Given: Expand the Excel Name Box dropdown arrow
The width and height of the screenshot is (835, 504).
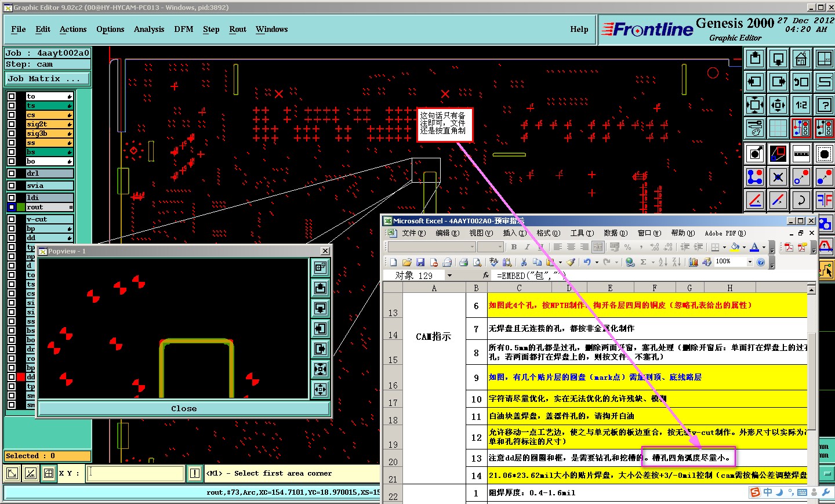Looking at the screenshot, I should pos(449,275).
